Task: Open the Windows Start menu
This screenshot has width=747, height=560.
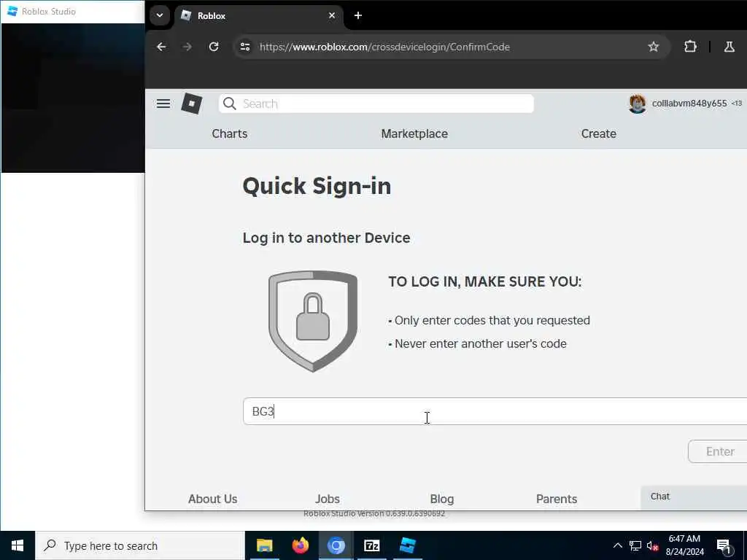Action: 18,545
